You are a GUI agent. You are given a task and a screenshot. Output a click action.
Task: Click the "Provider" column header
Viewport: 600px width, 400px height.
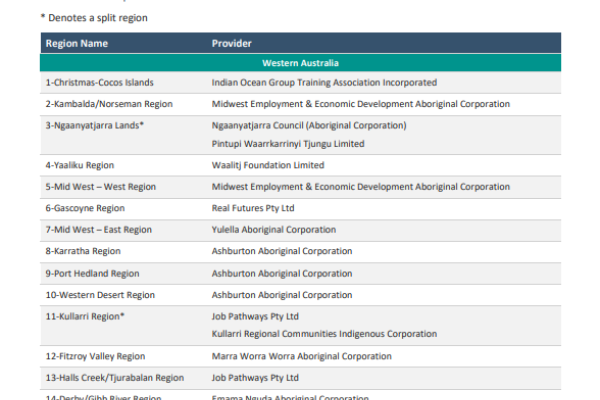point(231,44)
